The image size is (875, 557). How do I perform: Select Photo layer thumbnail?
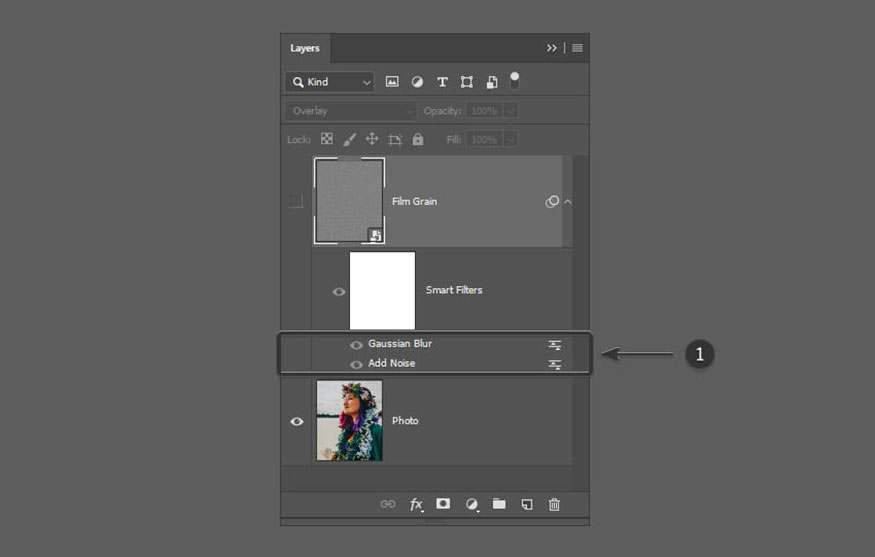coord(349,420)
